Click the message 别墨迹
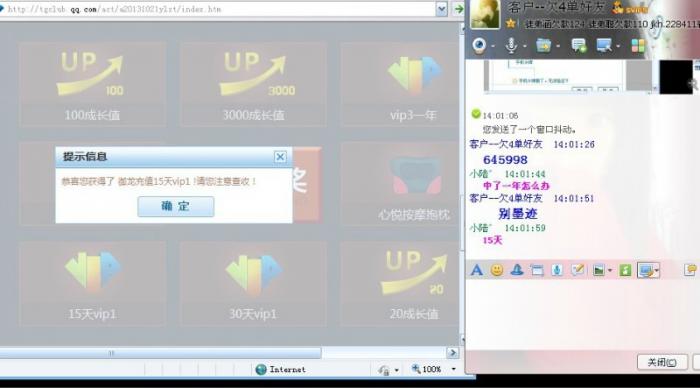 point(517,213)
